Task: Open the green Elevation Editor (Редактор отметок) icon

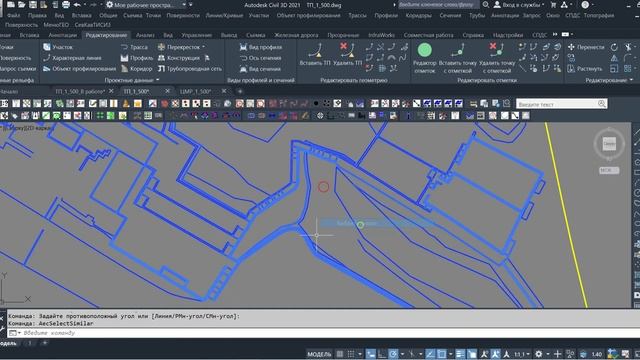Action: click(x=424, y=57)
